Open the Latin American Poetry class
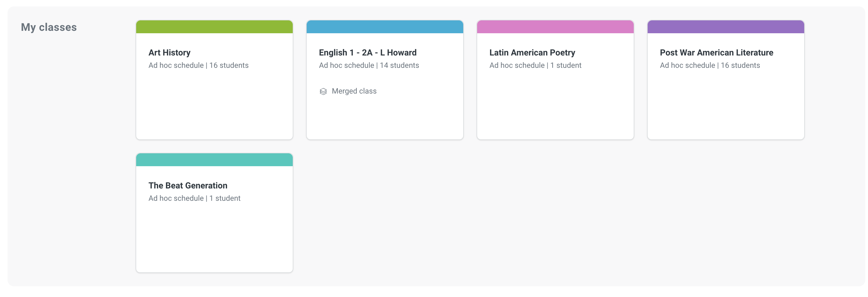 [x=555, y=101]
